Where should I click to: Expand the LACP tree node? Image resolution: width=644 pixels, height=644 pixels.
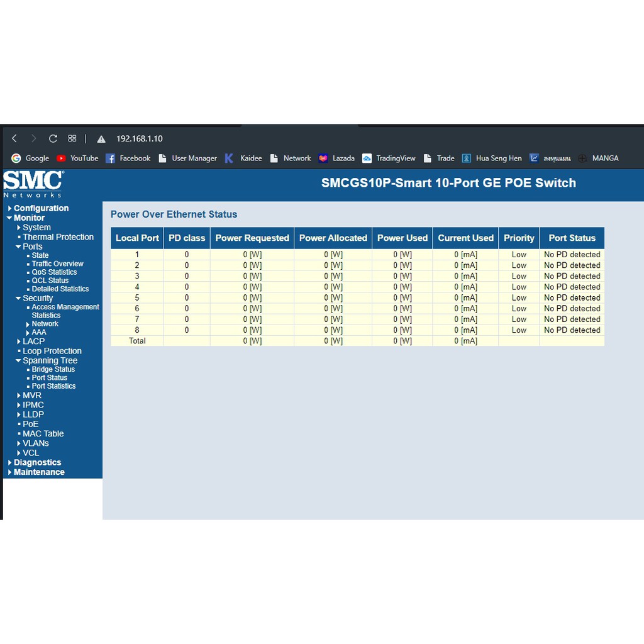click(33, 341)
